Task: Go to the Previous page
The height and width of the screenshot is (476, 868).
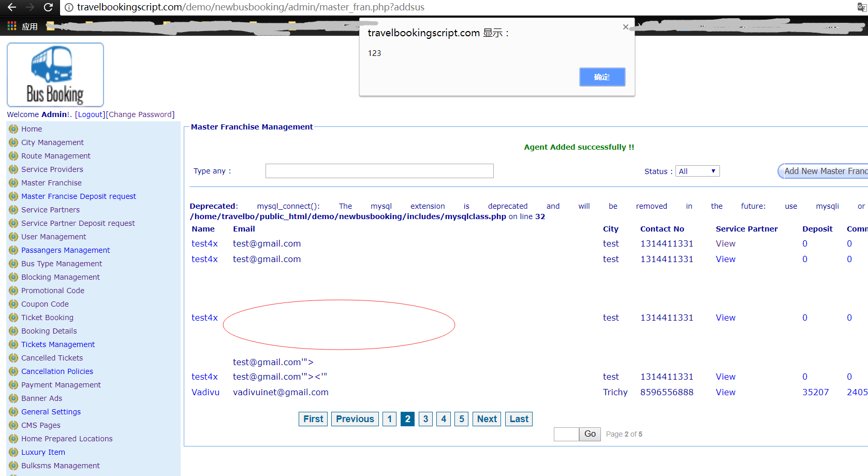Action: click(355, 419)
